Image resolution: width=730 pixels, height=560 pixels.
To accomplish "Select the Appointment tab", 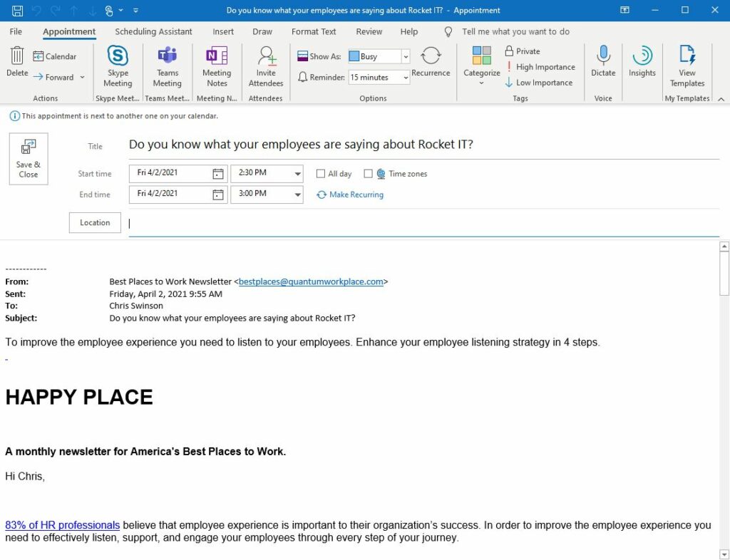I will coord(69,31).
